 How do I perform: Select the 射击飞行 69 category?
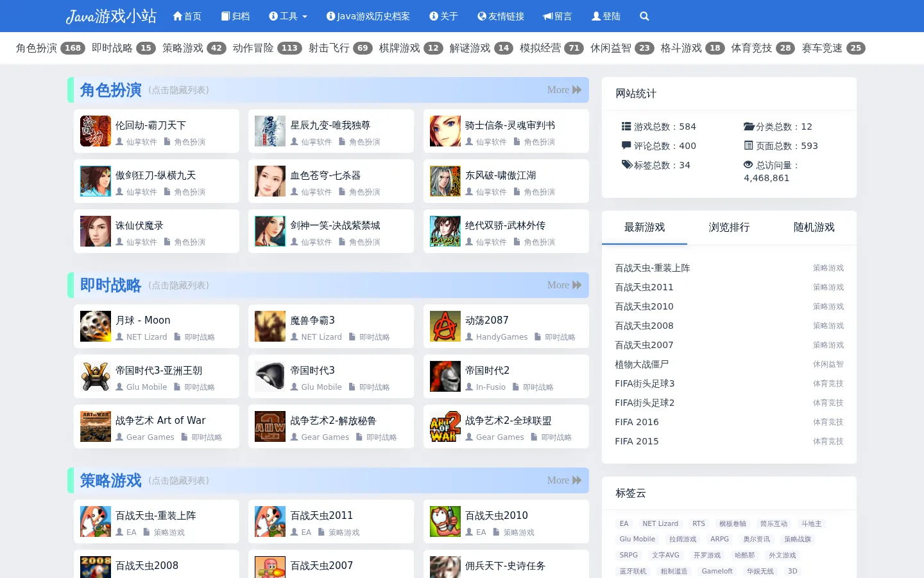341,48
